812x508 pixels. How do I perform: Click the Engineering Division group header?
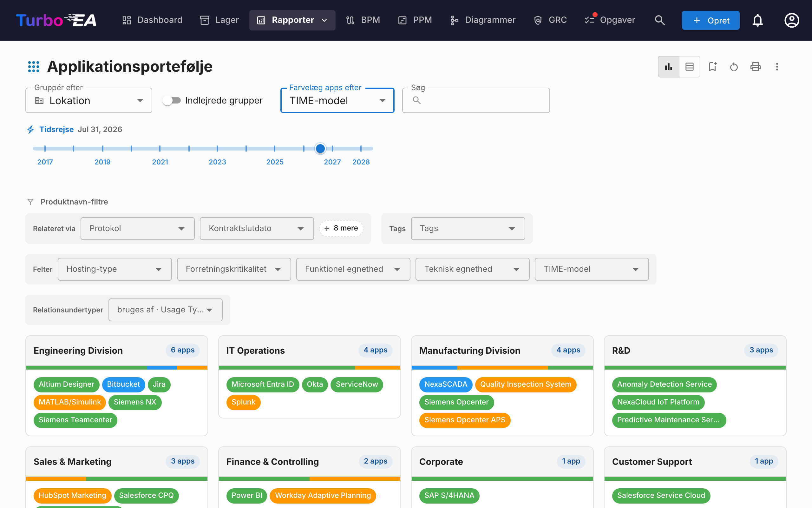pos(117,351)
